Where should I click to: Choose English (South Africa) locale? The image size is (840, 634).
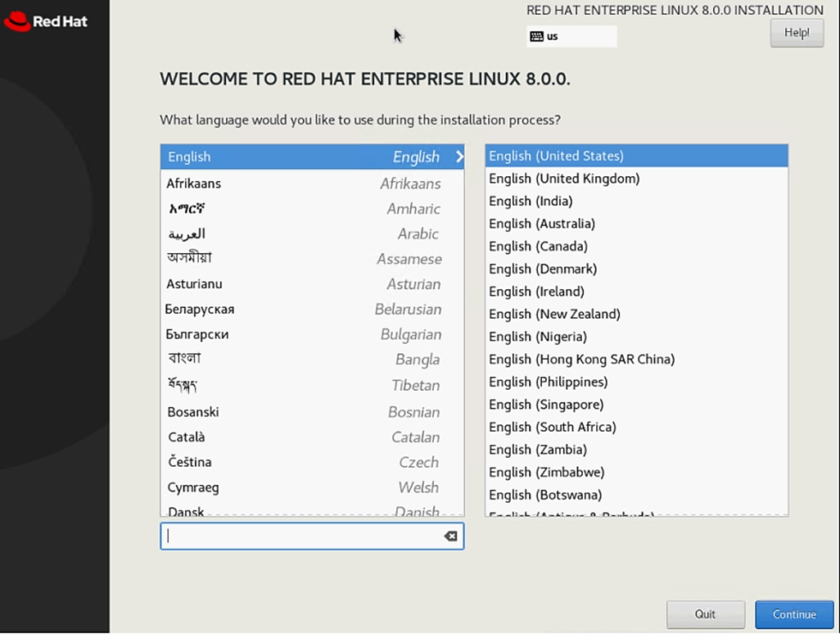click(636, 427)
